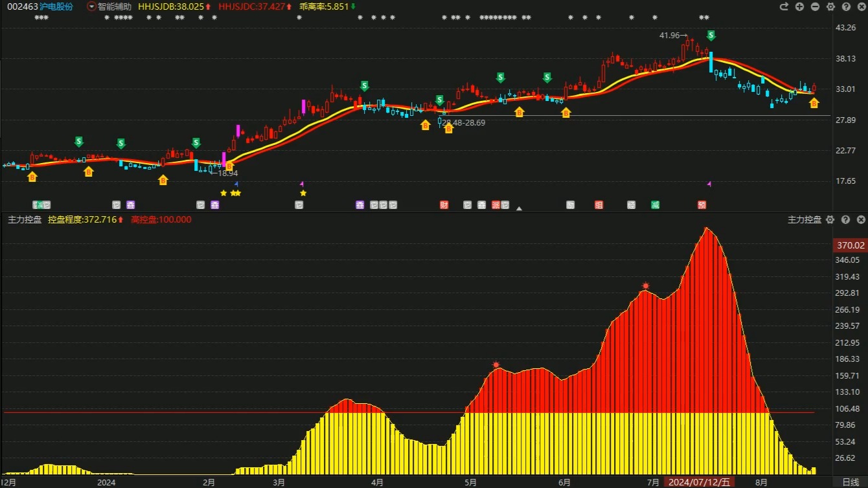
Task: Click the blue flag marker above February stars
Action: point(236,184)
